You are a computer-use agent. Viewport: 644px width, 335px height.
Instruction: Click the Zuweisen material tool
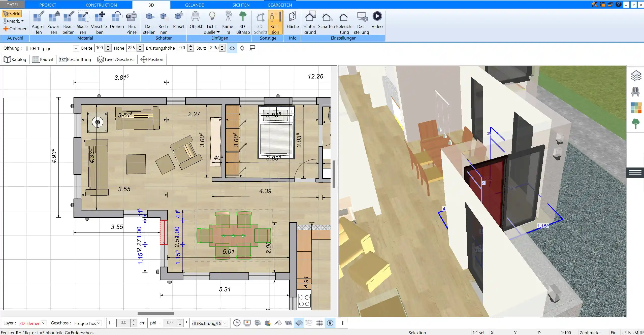[54, 23]
